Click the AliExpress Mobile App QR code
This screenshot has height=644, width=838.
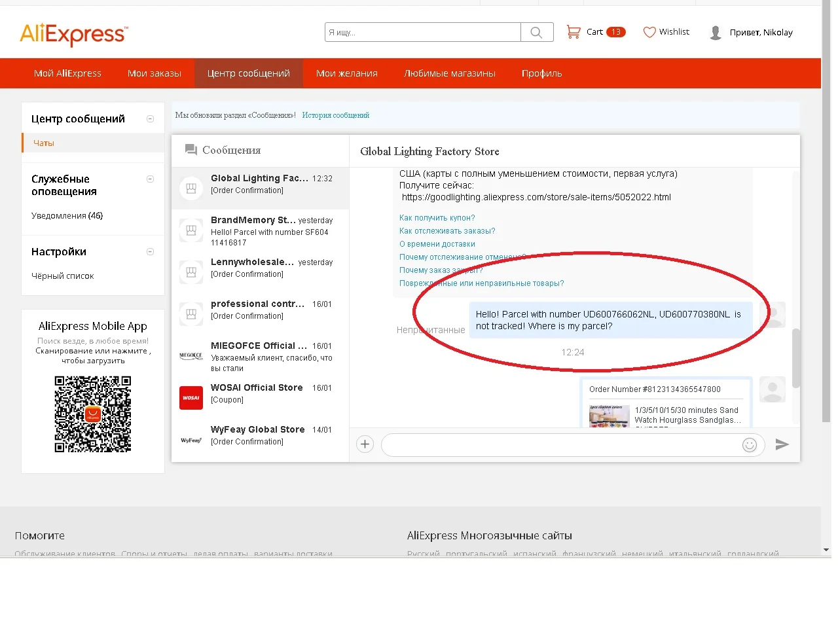point(93,414)
